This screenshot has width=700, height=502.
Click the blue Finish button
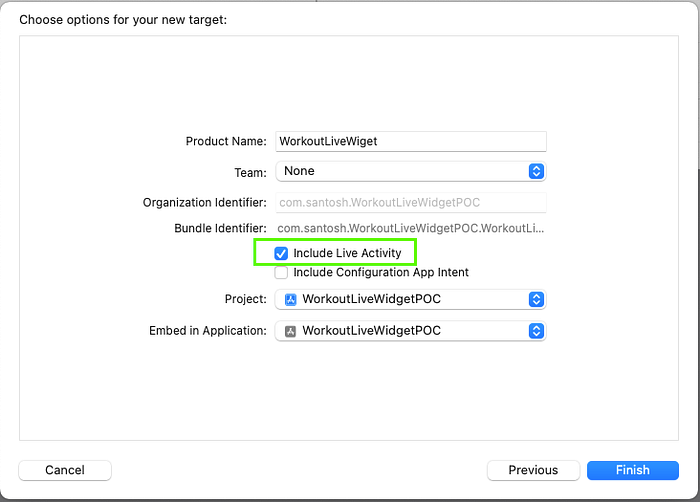click(633, 470)
